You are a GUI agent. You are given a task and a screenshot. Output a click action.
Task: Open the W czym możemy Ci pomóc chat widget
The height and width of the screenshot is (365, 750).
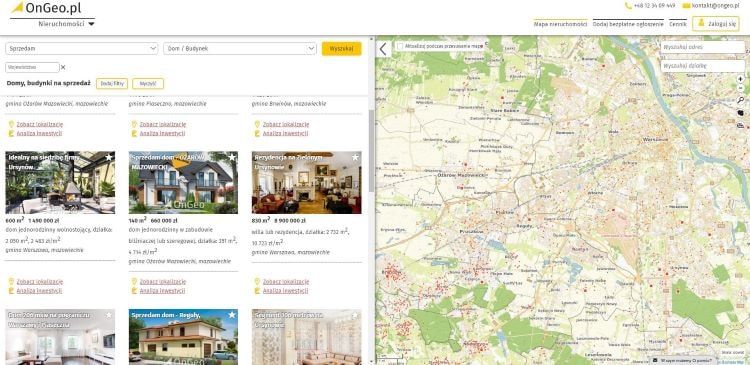tap(683, 360)
